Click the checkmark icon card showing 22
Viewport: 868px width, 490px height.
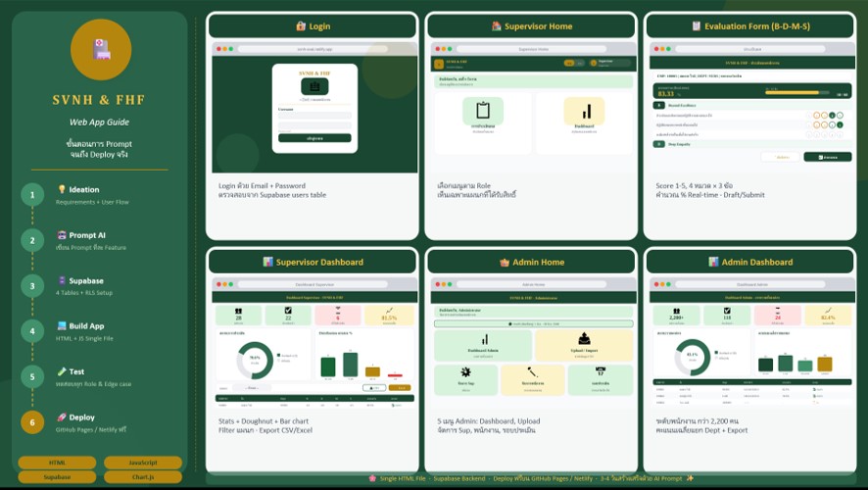pos(288,315)
